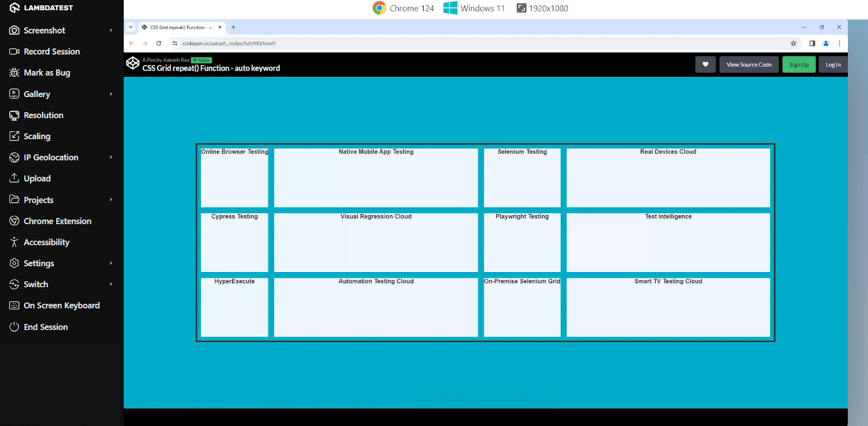Image resolution: width=868 pixels, height=426 pixels.
Task: Expand the Projects submenu arrow
Action: click(111, 199)
